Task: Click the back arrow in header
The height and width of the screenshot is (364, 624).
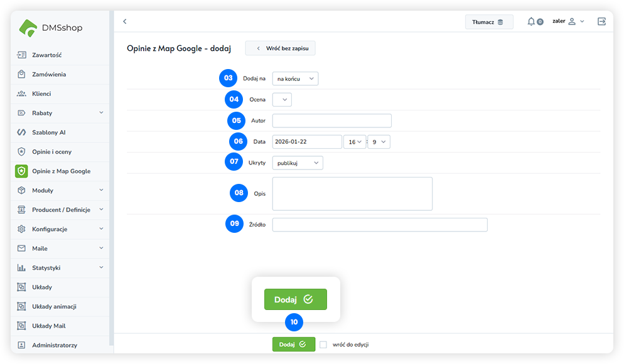Action: click(x=125, y=21)
